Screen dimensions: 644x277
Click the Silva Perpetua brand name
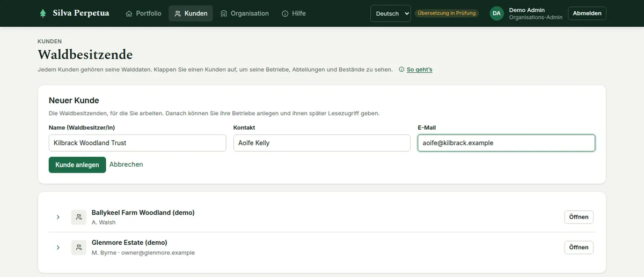click(x=81, y=13)
